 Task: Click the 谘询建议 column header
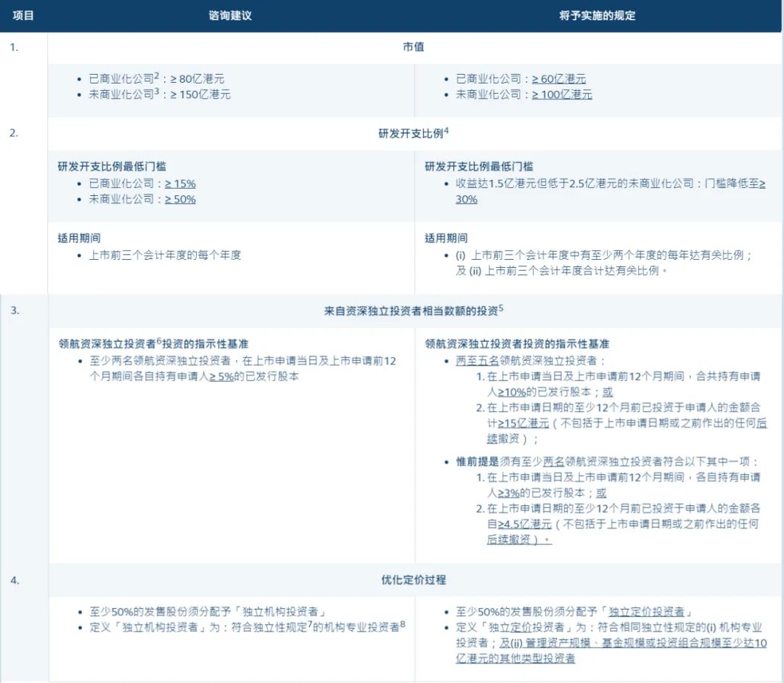tap(231, 15)
